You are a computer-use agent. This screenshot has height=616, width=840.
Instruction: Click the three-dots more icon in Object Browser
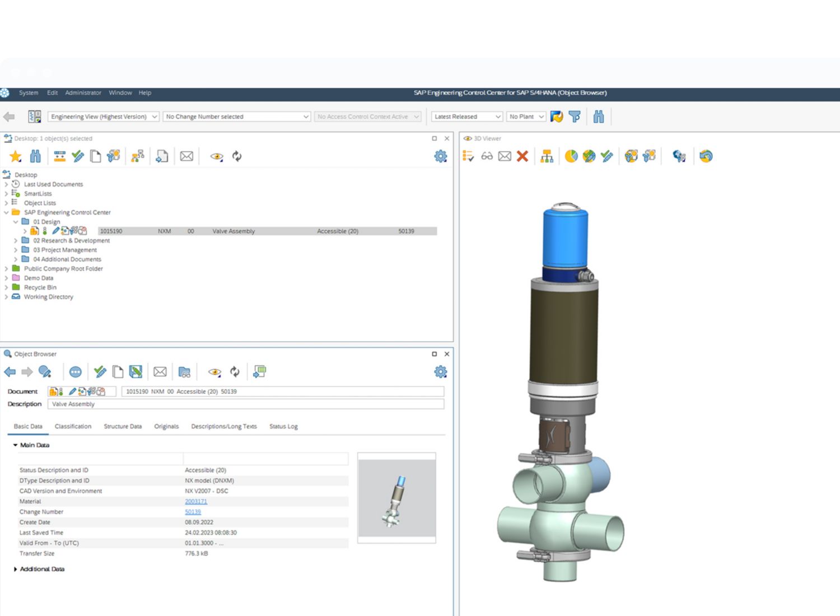(x=76, y=372)
